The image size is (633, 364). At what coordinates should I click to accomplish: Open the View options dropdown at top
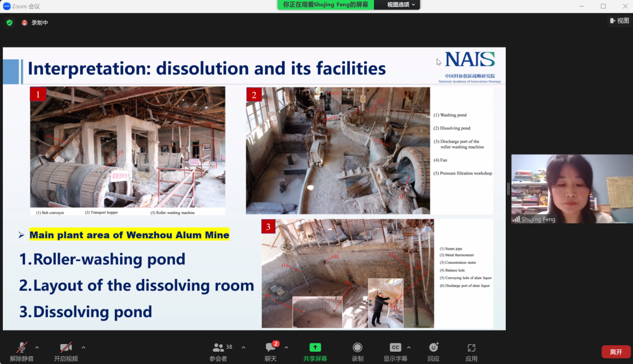[x=401, y=5]
